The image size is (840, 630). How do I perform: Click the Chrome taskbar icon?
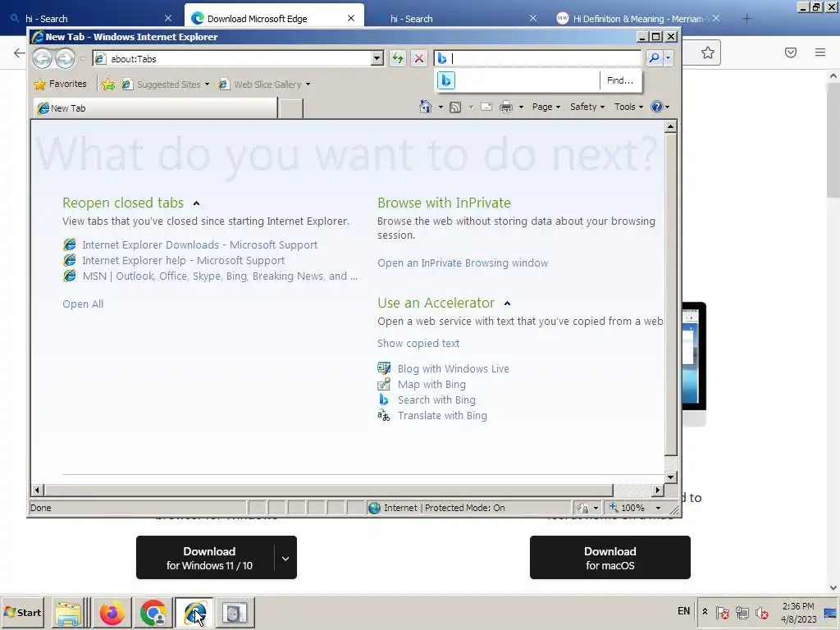coord(153,613)
